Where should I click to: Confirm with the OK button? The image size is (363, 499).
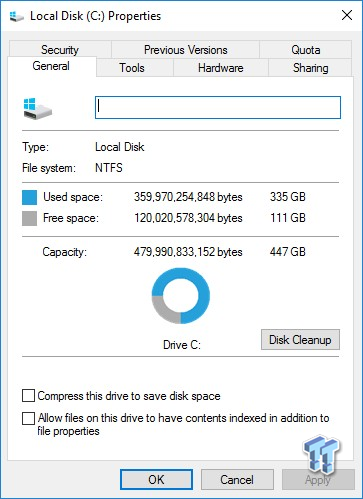point(156,480)
